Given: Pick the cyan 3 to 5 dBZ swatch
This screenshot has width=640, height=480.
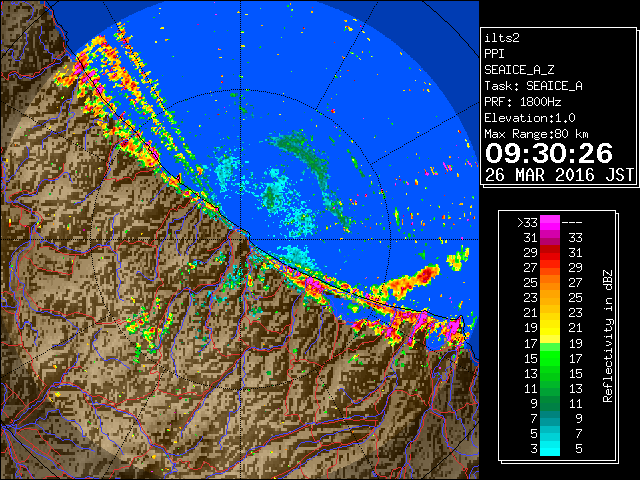Looking at the screenshot, I should coord(550,448).
